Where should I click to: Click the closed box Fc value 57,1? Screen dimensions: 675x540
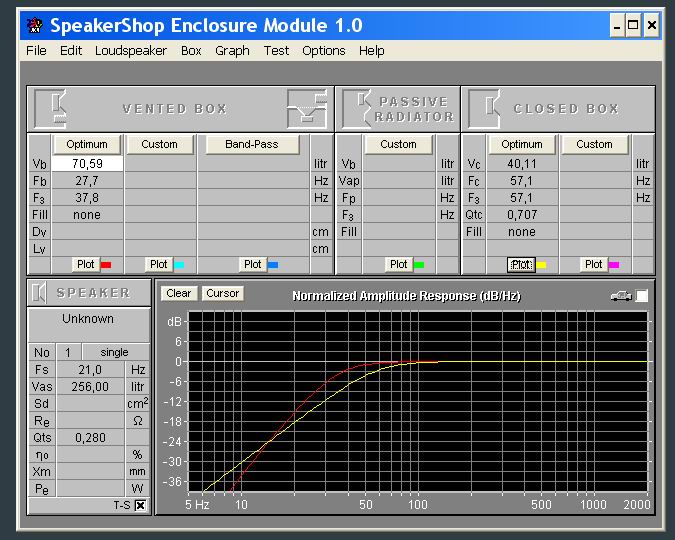coord(522,181)
